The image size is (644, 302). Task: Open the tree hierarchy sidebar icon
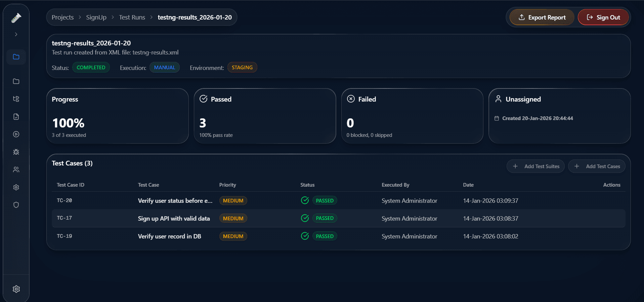coord(16,99)
